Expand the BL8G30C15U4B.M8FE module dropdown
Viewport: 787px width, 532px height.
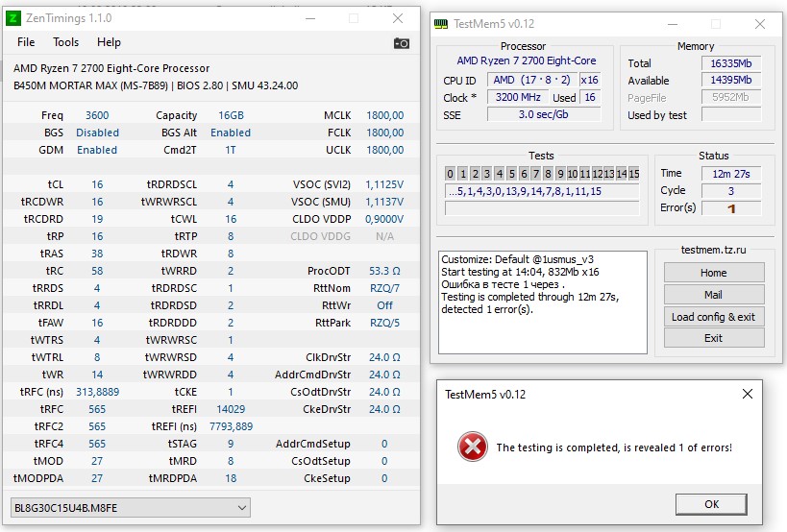tap(130, 508)
